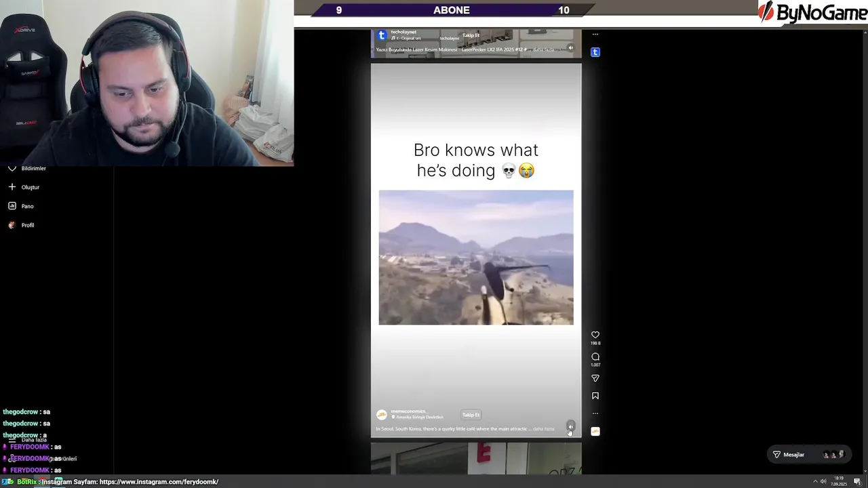The width and height of the screenshot is (868, 488).
Task: Open the next reel preview at the bottom
Action: (x=476, y=459)
